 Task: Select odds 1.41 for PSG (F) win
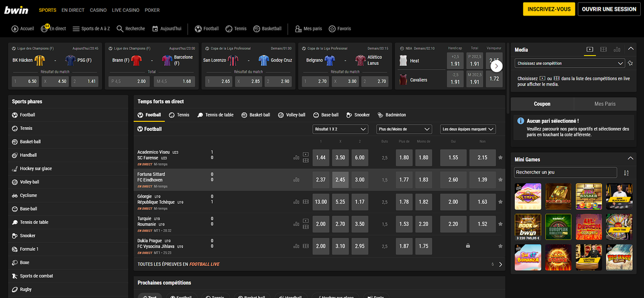85,81
